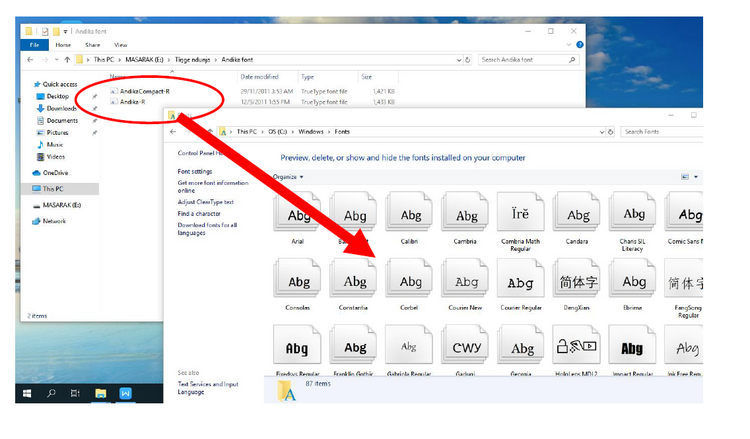Click the Cambria Math Regular font icon
Screen dimensions: 750x439
522,214
